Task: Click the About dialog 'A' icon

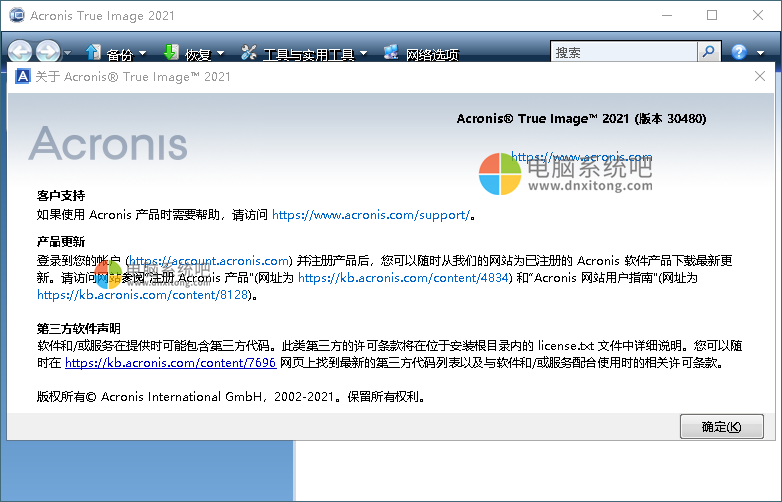Action: [23, 76]
